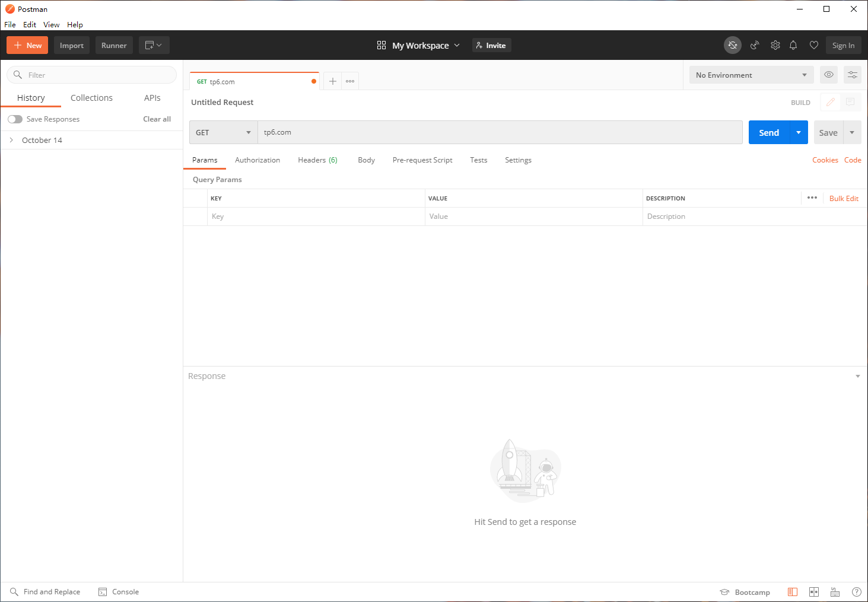Click the Bulk Edit link
This screenshot has height=602, width=868.
click(x=844, y=199)
